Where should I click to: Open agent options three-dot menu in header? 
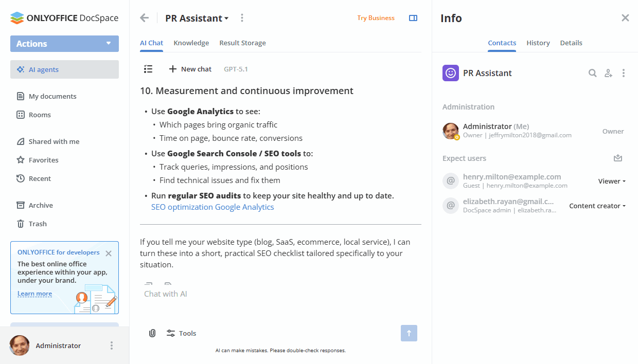coord(242,18)
